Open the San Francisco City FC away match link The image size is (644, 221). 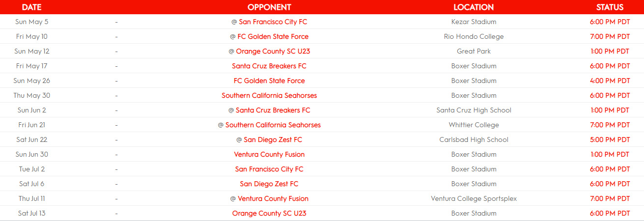coord(273,22)
